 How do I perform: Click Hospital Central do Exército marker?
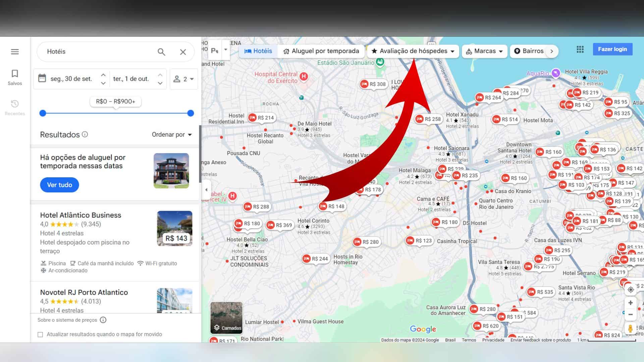[304, 76]
